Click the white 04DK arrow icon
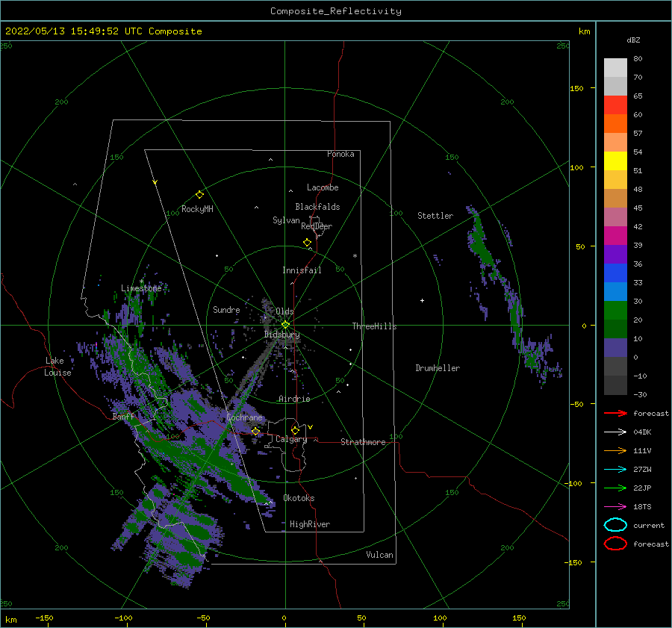 615,432
